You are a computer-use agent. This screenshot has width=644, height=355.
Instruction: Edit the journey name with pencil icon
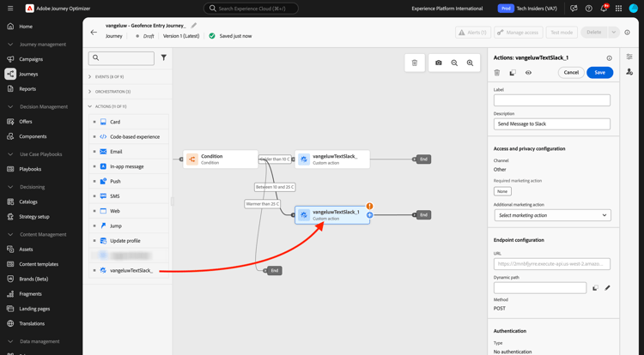pyautogui.click(x=194, y=26)
